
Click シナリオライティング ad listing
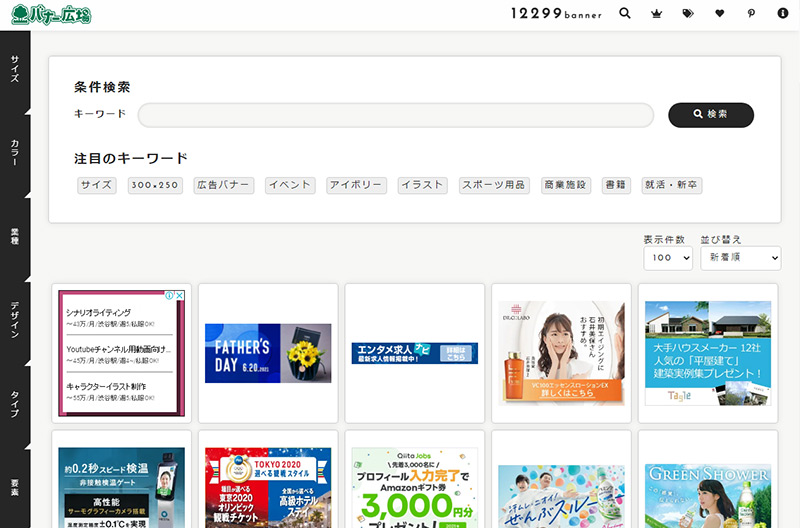pos(98,313)
